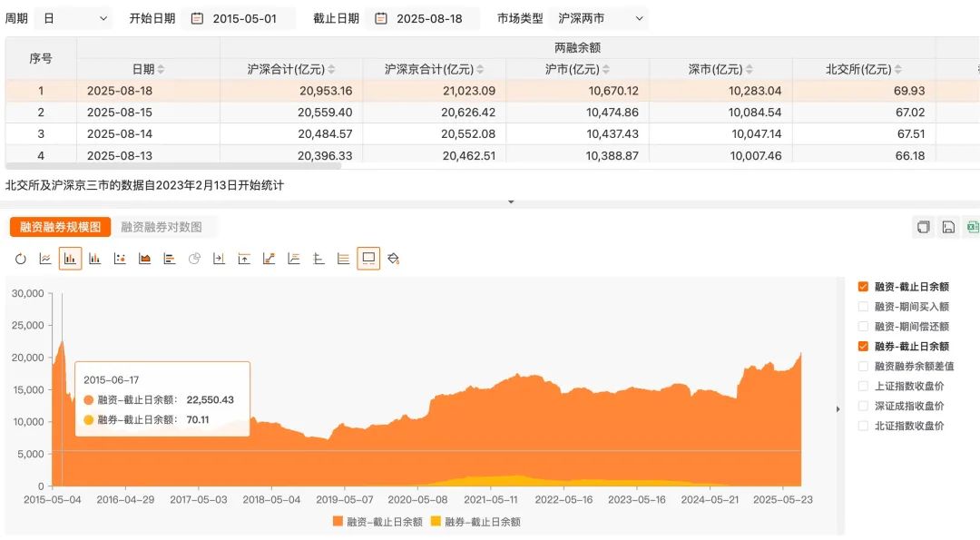Enable the 融资-期间偿还额 checkbox

click(863, 326)
